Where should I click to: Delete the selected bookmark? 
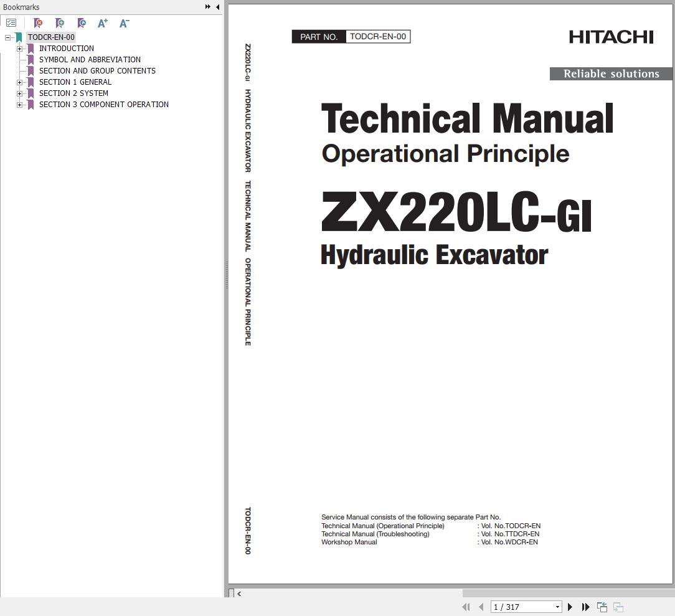(38, 22)
